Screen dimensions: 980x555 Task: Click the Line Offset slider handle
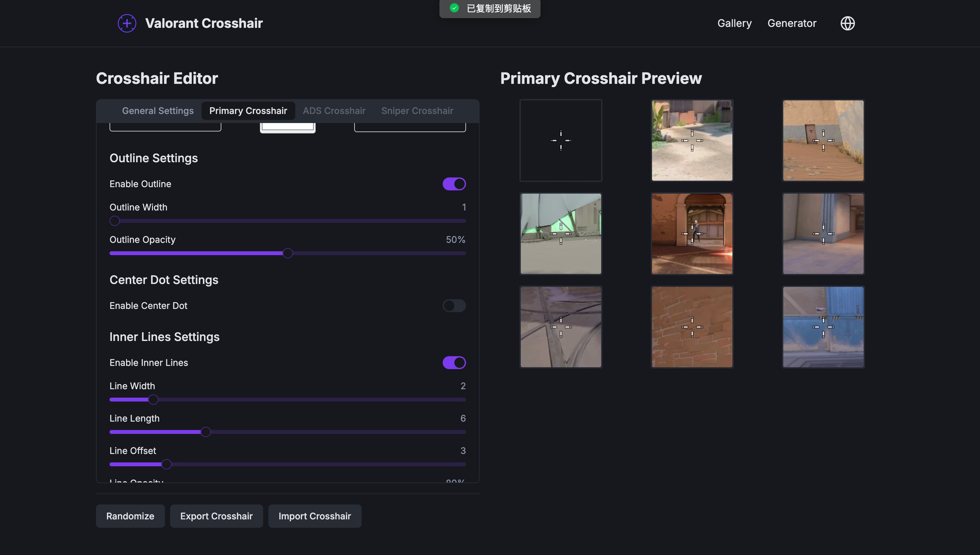pos(166,464)
